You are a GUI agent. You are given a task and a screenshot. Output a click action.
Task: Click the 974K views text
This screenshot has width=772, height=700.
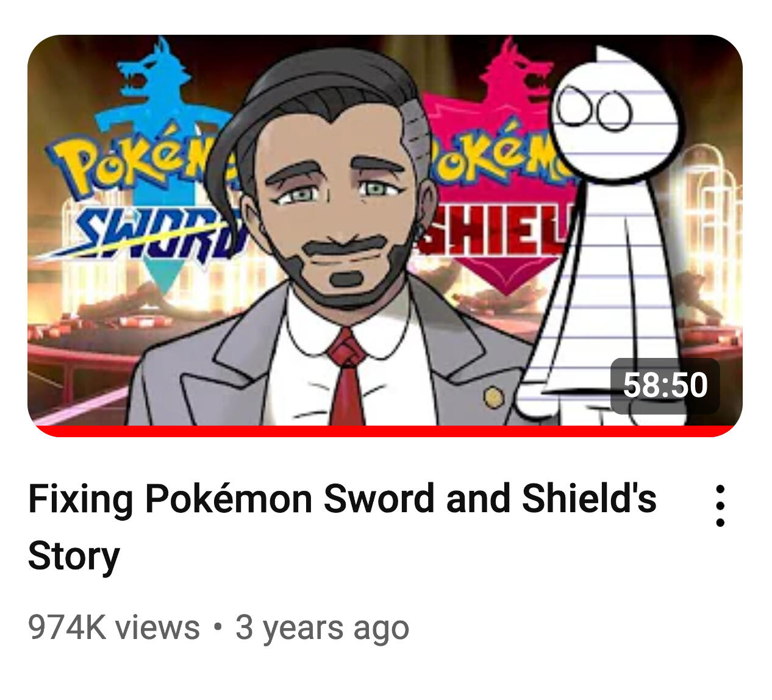coord(114,627)
